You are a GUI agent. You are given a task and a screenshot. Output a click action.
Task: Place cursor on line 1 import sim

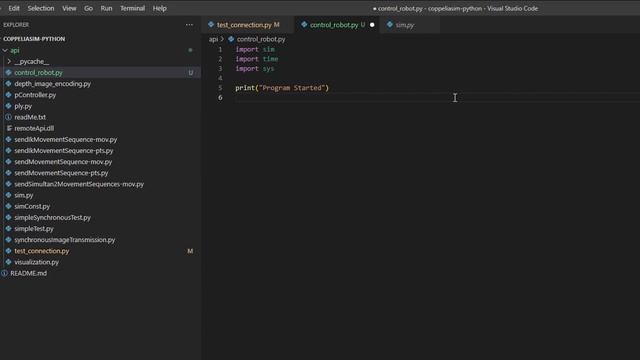click(x=255, y=49)
